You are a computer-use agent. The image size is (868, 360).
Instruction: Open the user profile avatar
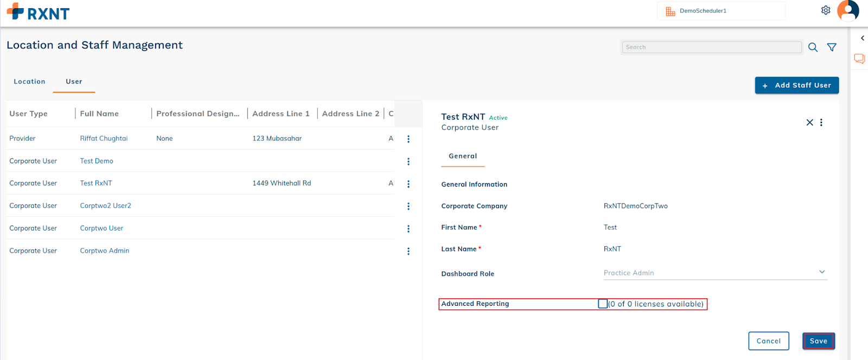click(x=848, y=10)
